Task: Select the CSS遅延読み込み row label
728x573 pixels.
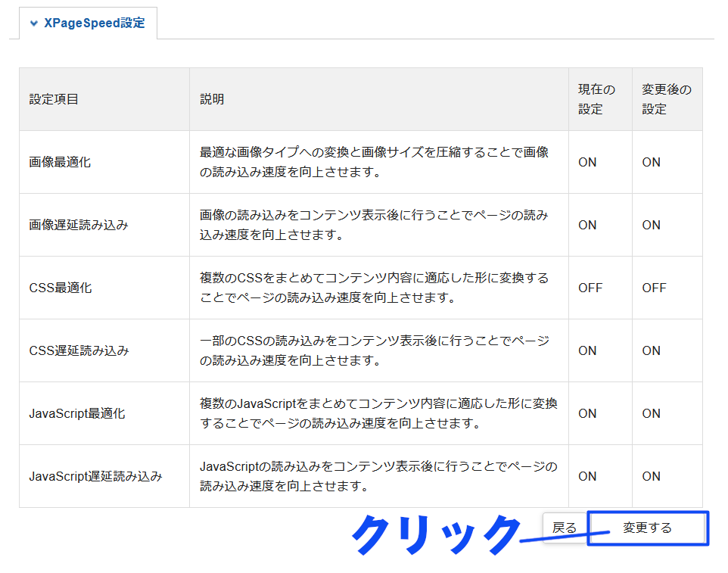Action: click(x=79, y=350)
